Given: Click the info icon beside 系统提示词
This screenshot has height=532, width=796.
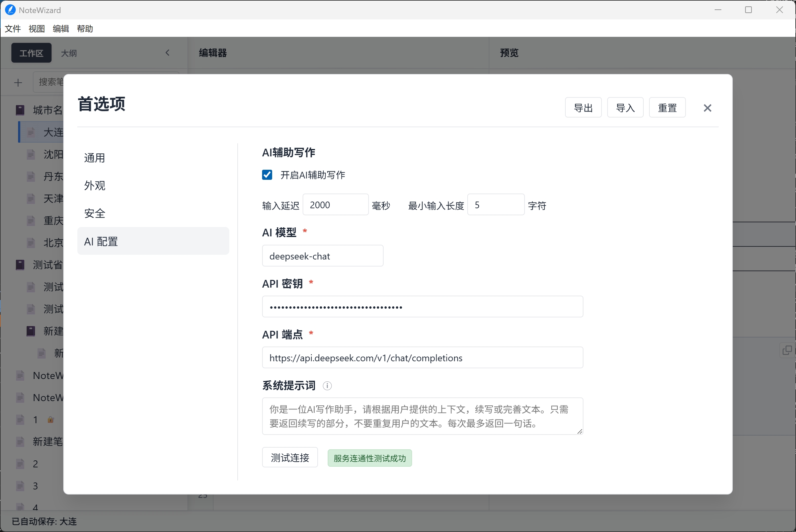Looking at the screenshot, I should point(327,386).
